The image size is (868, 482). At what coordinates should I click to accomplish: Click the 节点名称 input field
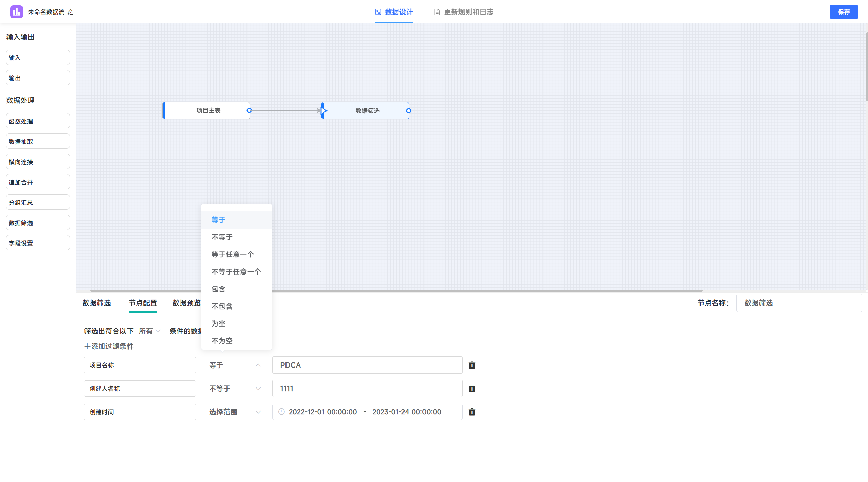799,303
